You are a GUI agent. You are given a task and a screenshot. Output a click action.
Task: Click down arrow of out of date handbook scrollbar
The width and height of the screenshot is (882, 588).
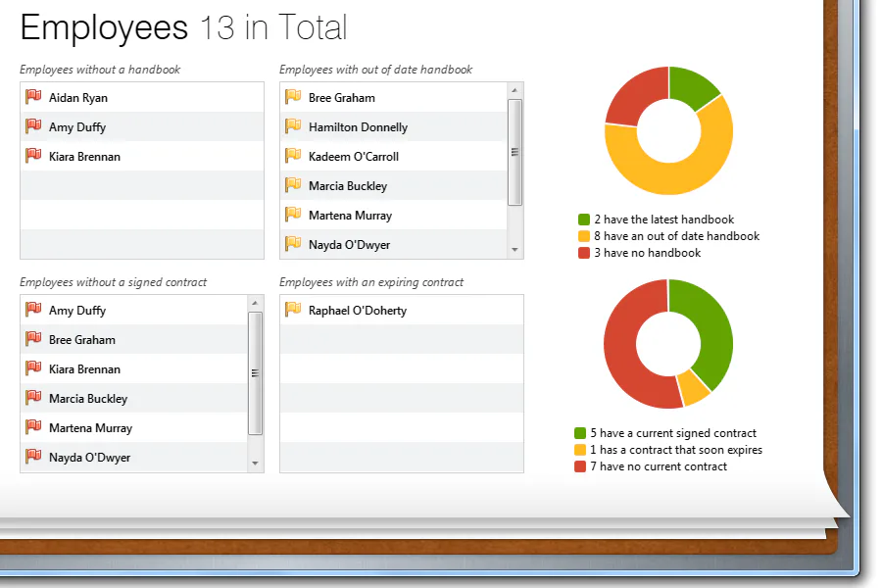pos(514,250)
